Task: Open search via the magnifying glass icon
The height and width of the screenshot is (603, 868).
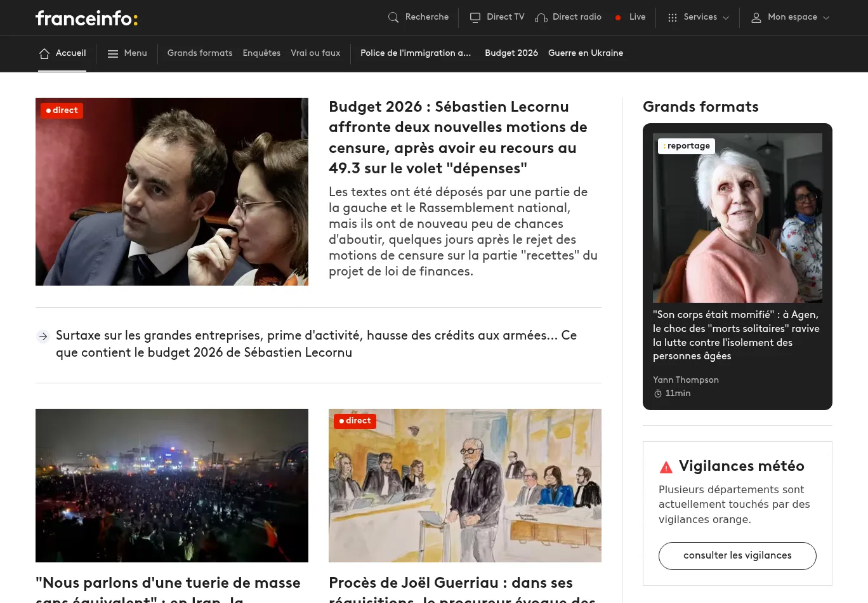Action: pyautogui.click(x=393, y=17)
